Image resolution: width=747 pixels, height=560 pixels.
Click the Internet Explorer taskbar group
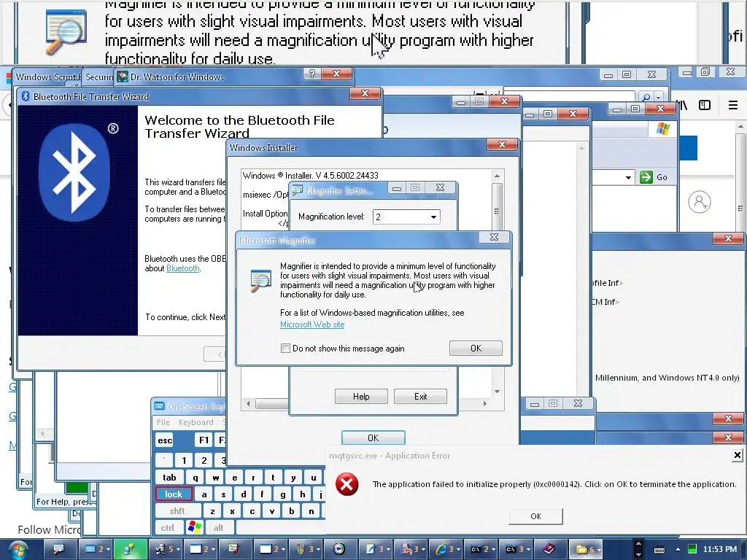[x=447, y=549]
